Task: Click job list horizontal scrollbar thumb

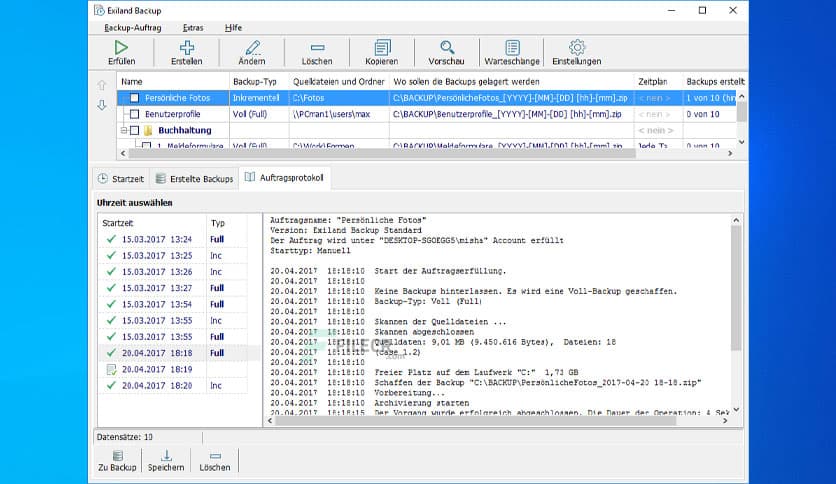Action: (x=382, y=153)
